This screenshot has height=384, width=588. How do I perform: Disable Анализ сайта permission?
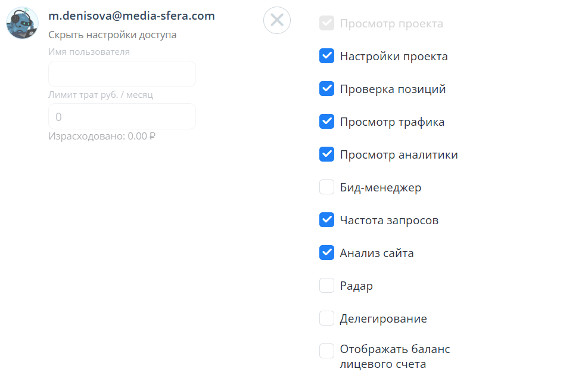click(x=326, y=253)
